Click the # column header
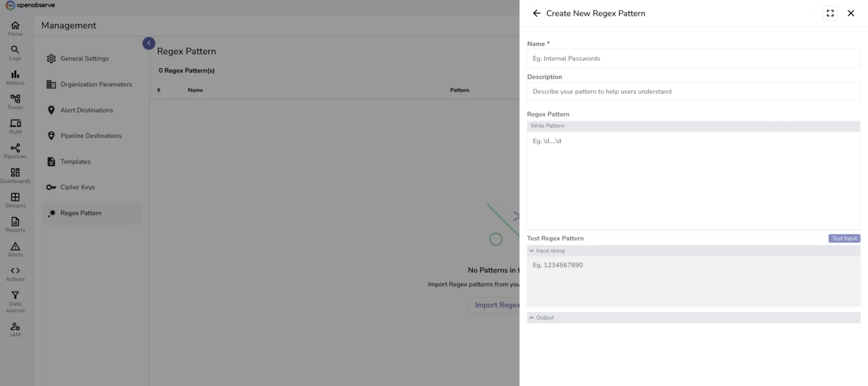This screenshot has height=386, width=868. (x=158, y=90)
